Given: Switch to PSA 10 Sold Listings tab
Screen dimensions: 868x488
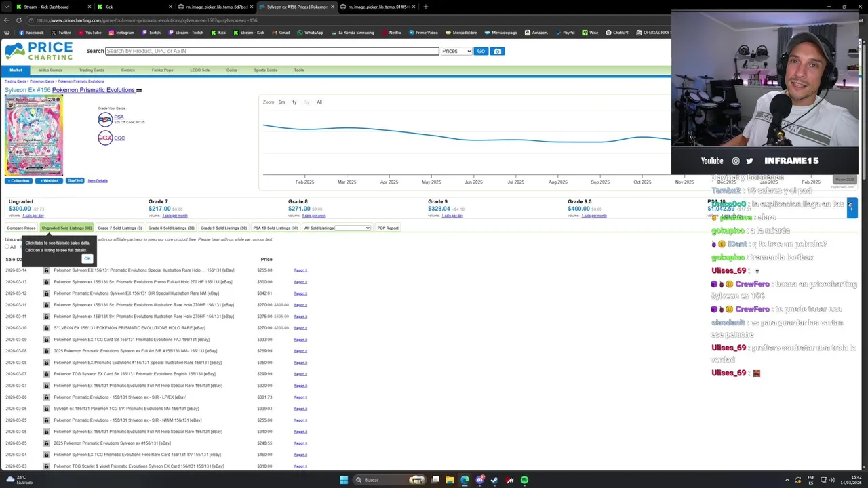Looking at the screenshot, I should (x=275, y=228).
